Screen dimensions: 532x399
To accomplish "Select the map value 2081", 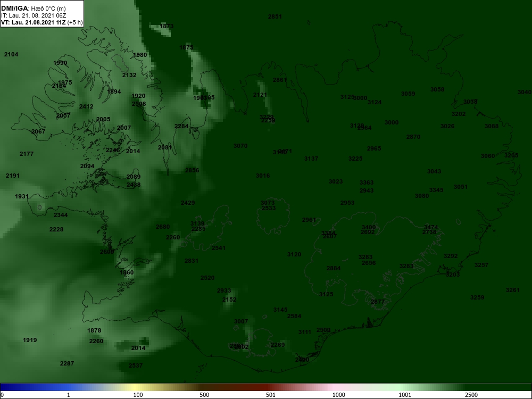I will (x=165, y=147).
